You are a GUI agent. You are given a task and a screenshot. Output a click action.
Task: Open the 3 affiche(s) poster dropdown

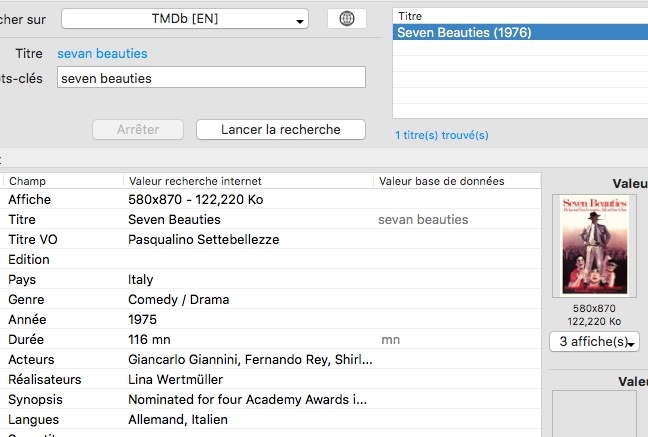click(594, 342)
